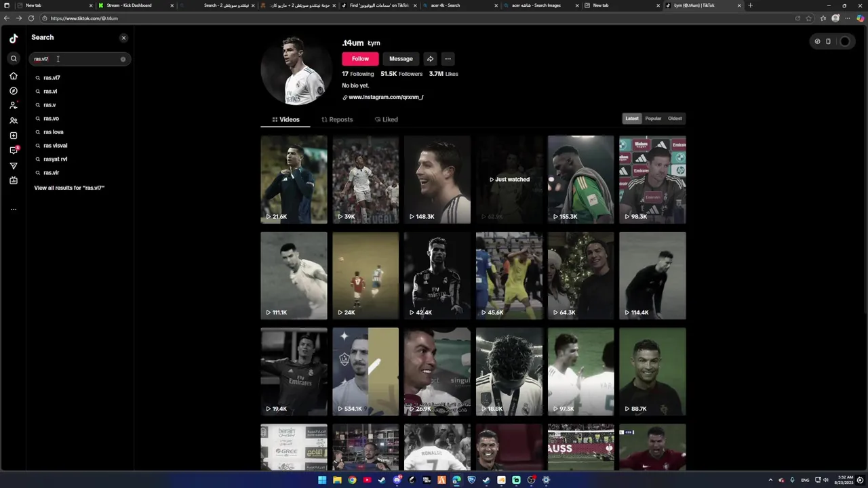Open the video with 114.4K views
The width and height of the screenshot is (868, 488).
pos(652,276)
